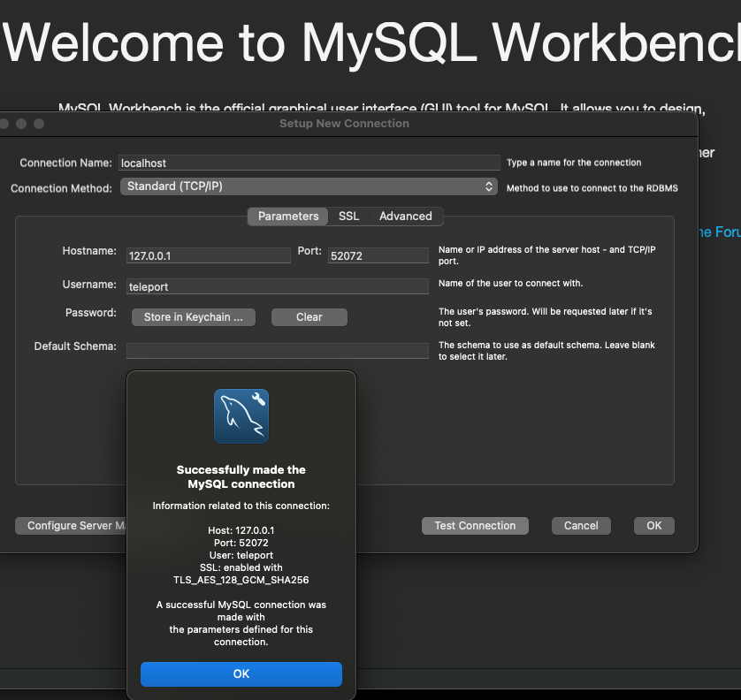The width and height of the screenshot is (741, 700).
Task: Click the MySQL Workbench dolphin icon
Action: [x=241, y=416]
